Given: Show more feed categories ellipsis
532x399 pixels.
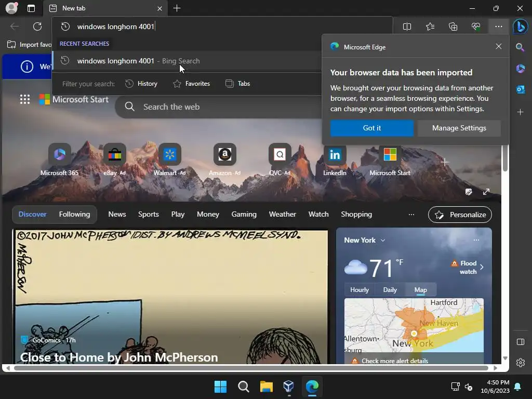Looking at the screenshot, I should tap(411, 215).
